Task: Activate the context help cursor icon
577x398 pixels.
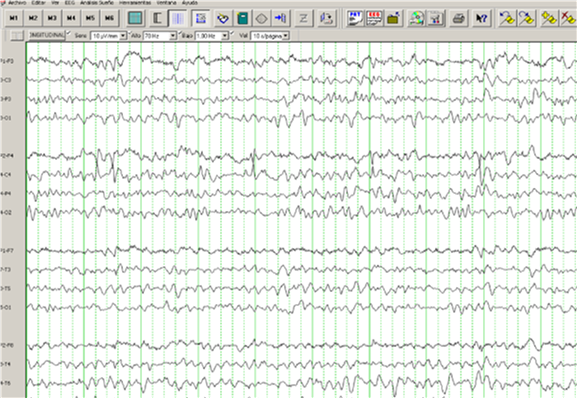Action: [x=481, y=18]
